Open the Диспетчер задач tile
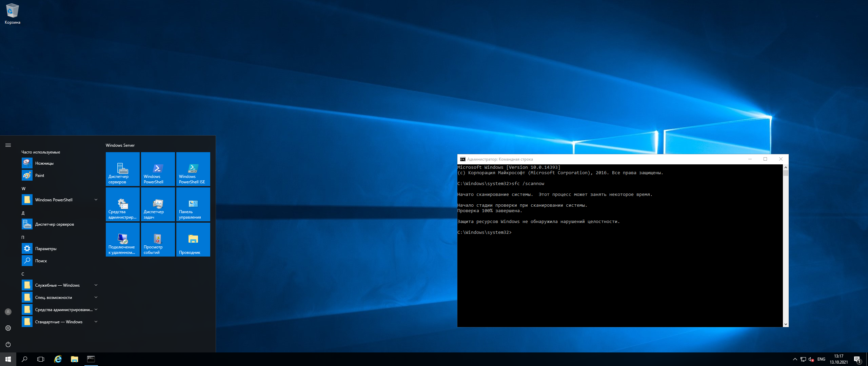868x366 pixels. (158, 204)
